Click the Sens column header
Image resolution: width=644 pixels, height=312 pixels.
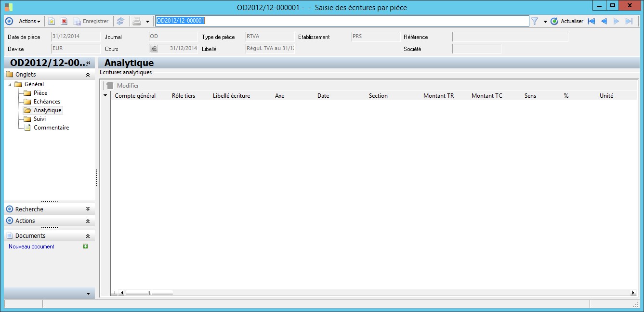click(x=530, y=96)
